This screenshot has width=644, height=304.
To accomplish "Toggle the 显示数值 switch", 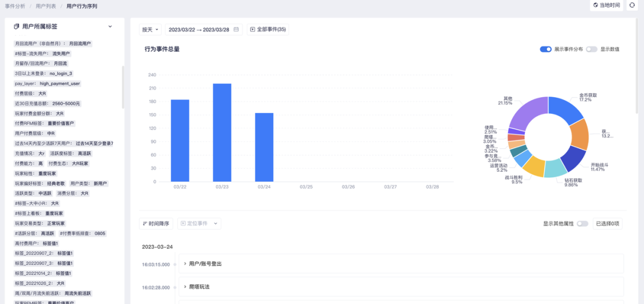I will [592, 49].
